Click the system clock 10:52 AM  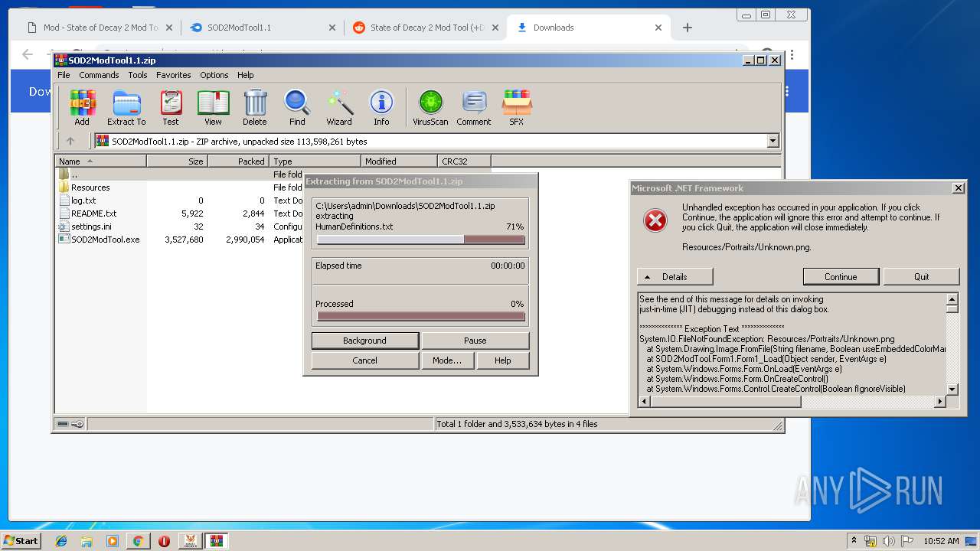pos(941,541)
